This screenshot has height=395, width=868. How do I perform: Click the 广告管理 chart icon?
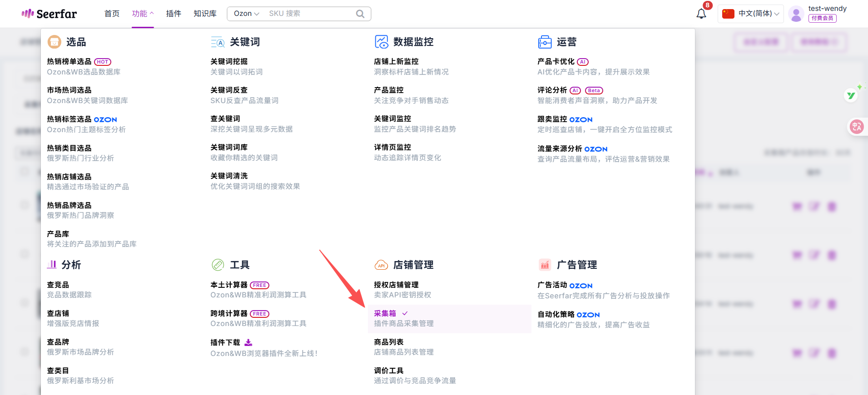coord(545,265)
